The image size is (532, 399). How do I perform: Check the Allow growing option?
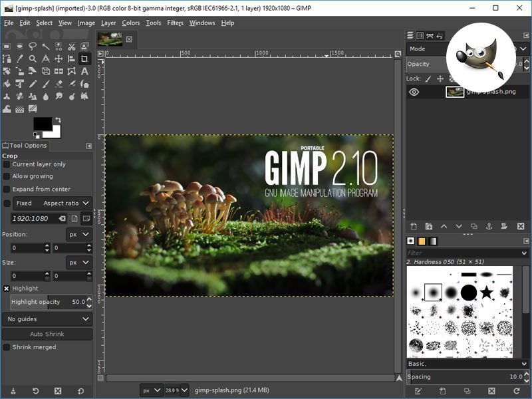(7, 176)
